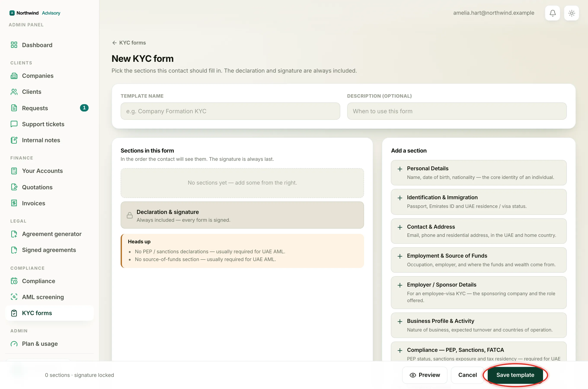Click the Description (optional) input field
The width and height of the screenshot is (588, 389).
pos(457,111)
